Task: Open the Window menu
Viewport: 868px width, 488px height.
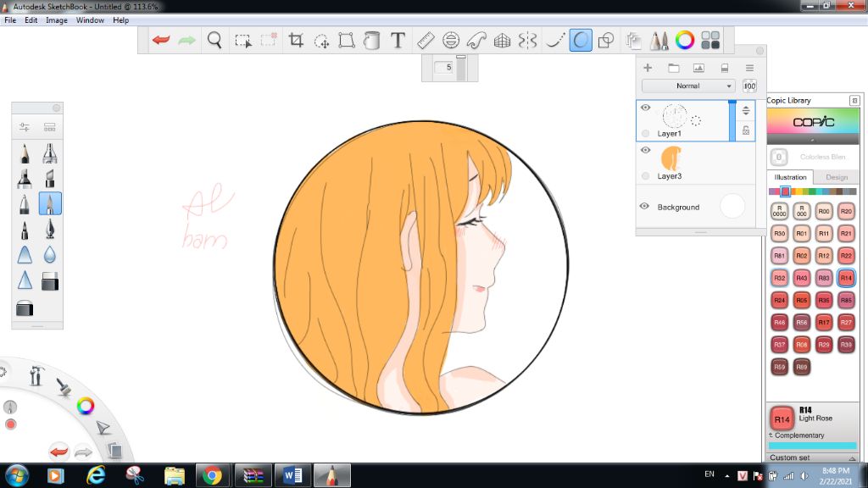Action: [90, 20]
